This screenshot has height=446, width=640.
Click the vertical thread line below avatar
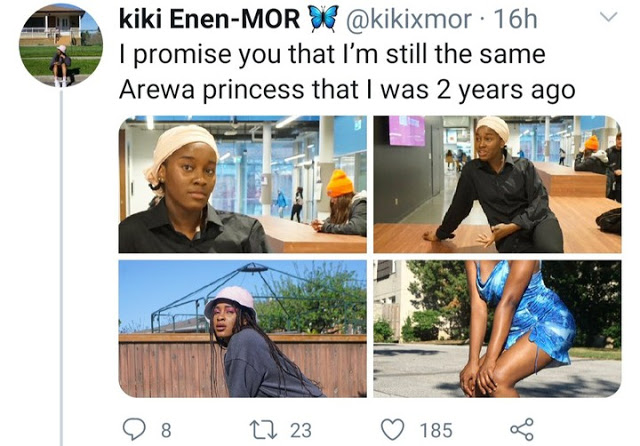(x=62, y=267)
